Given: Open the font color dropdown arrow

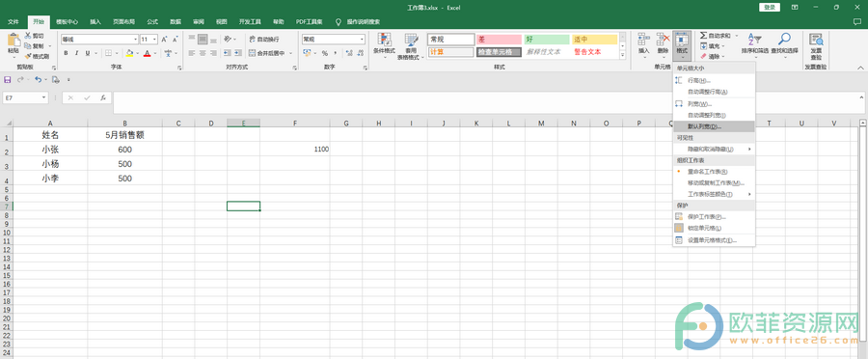Looking at the screenshot, I should click(154, 54).
